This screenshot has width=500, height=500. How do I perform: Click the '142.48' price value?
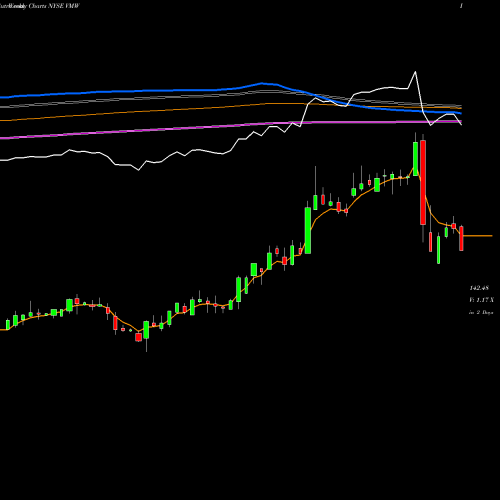tap(479, 288)
